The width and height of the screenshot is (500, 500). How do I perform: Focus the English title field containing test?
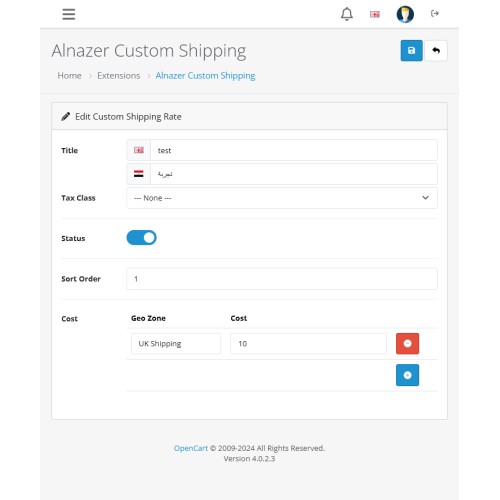pyautogui.click(x=294, y=150)
